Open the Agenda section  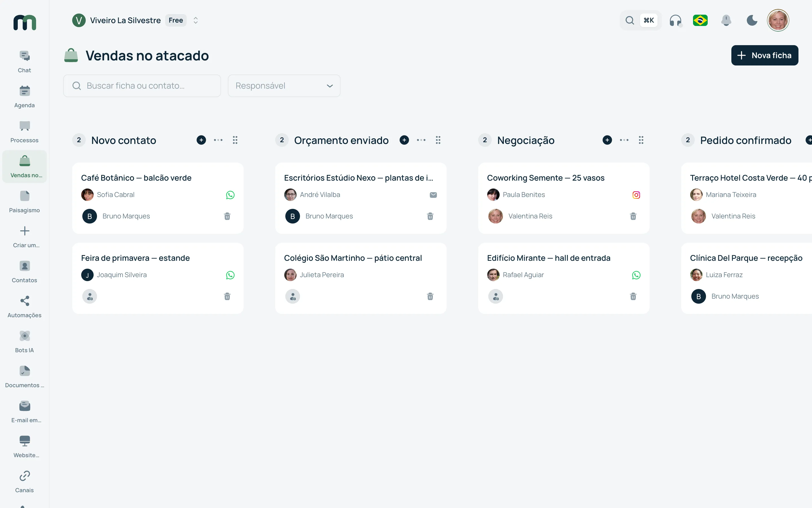25,97
